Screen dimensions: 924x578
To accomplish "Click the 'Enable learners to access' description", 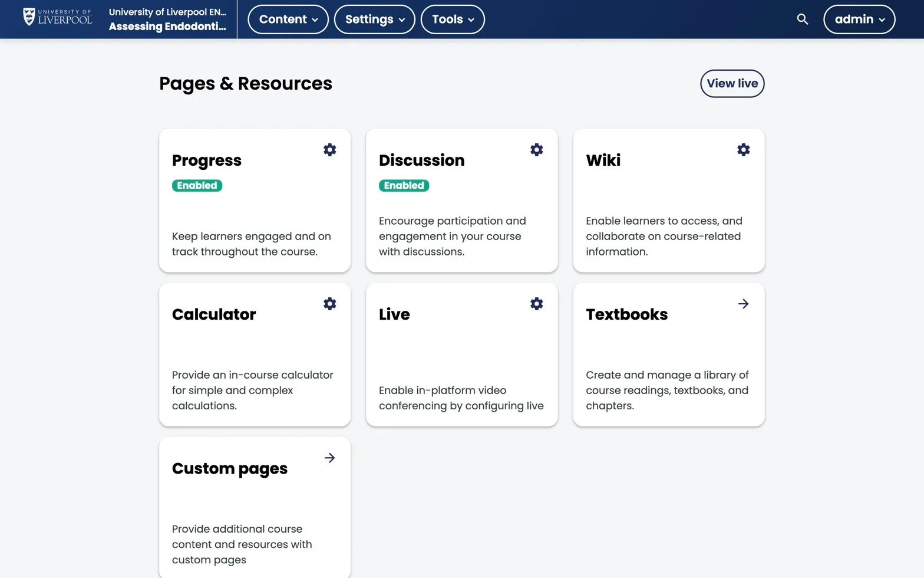I will (x=664, y=236).
